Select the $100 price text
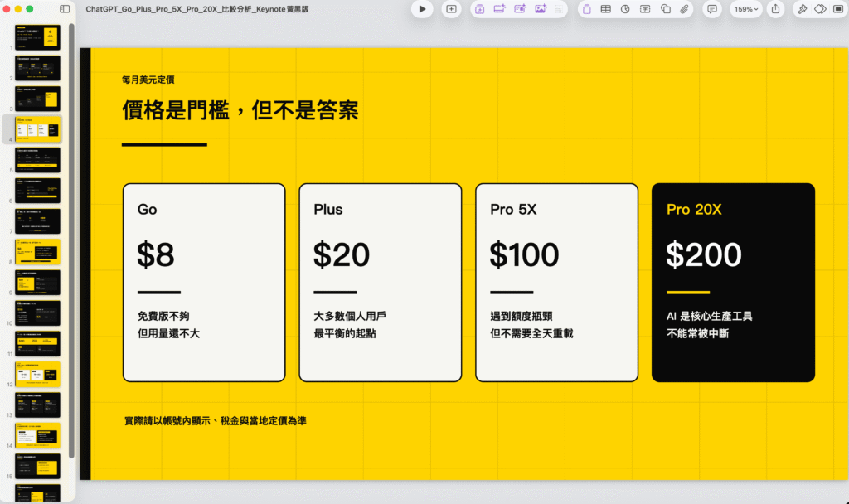Screen dimensions: 849x504 pos(524,254)
